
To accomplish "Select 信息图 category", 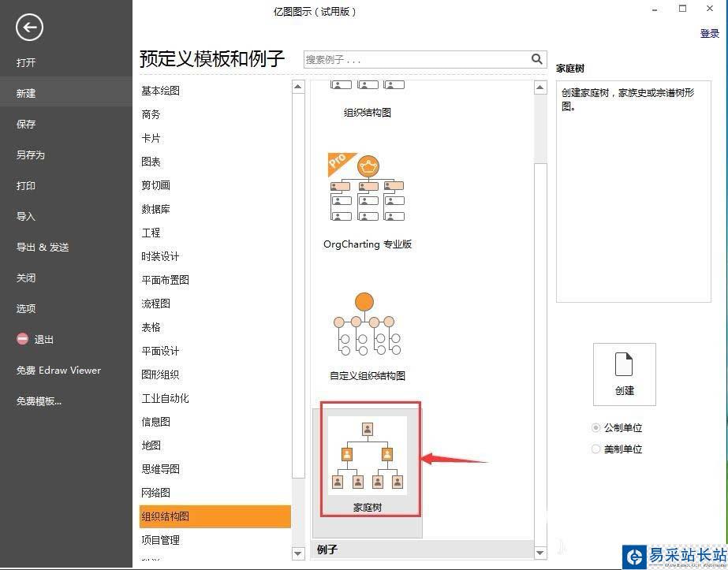I will pyautogui.click(x=155, y=422).
